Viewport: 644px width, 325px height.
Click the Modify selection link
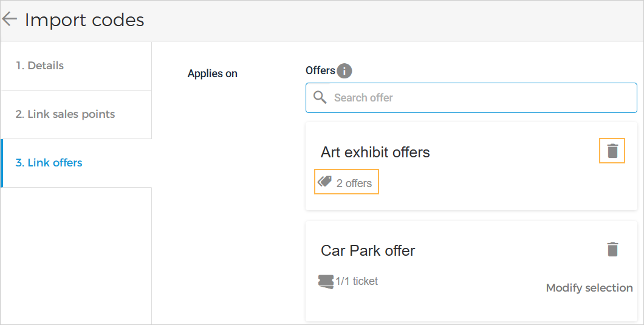click(x=589, y=288)
